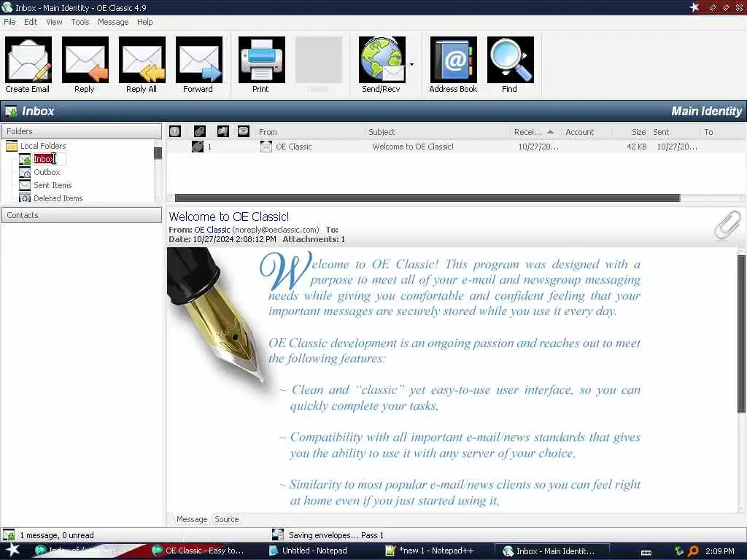The width and height of the screenshot is (747, 560).
Task: Click the Contacts panel header
Action: (x=82, y=215)
